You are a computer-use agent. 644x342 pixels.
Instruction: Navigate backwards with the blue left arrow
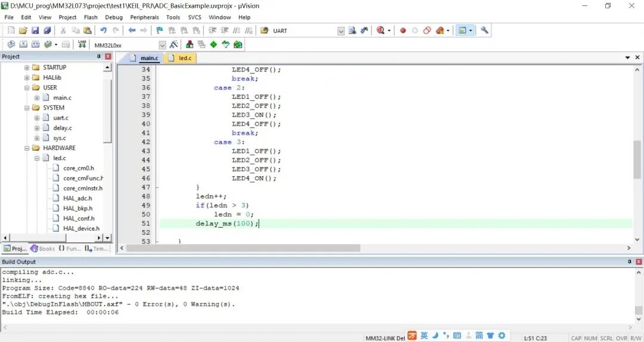[x=132, y=30]
